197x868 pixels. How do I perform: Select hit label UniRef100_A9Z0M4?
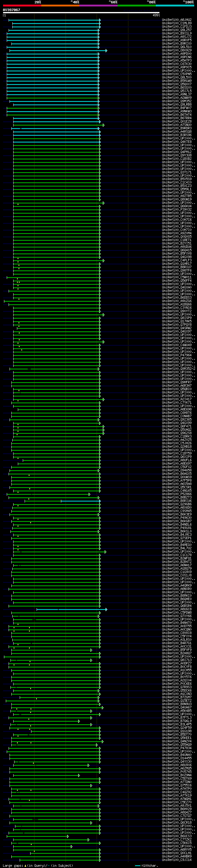pos(177,233)
